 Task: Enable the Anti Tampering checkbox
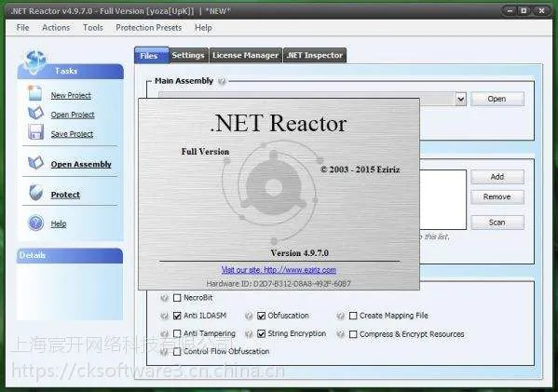(177, 333)
